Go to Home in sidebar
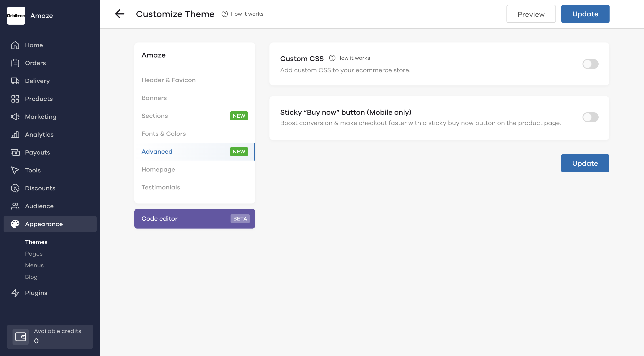 tap(50, 45)
